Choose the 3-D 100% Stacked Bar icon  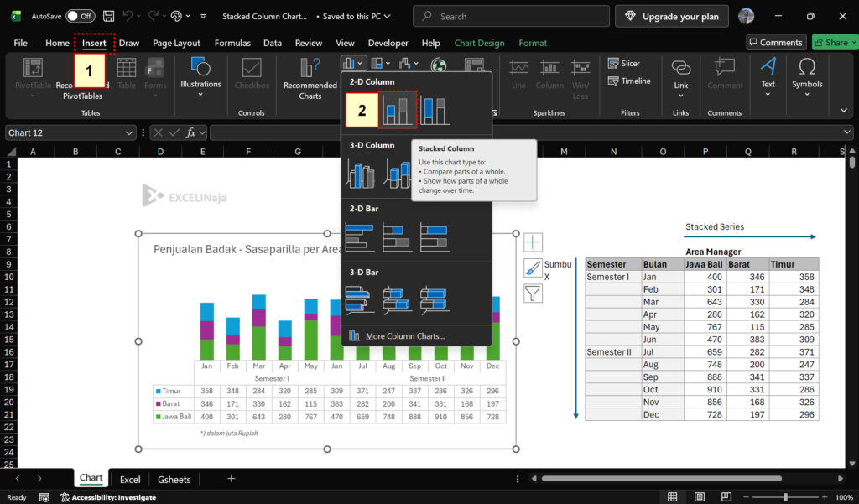tap(435, 300)
